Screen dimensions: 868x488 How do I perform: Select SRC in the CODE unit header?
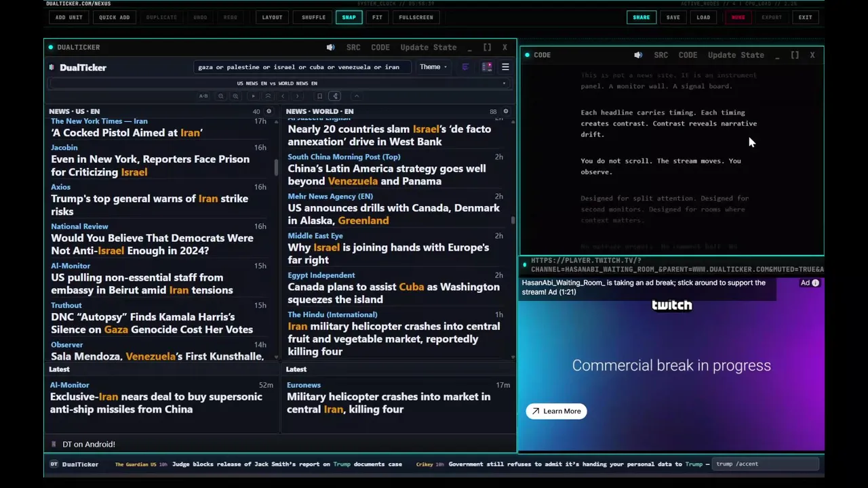pos(661,55)
